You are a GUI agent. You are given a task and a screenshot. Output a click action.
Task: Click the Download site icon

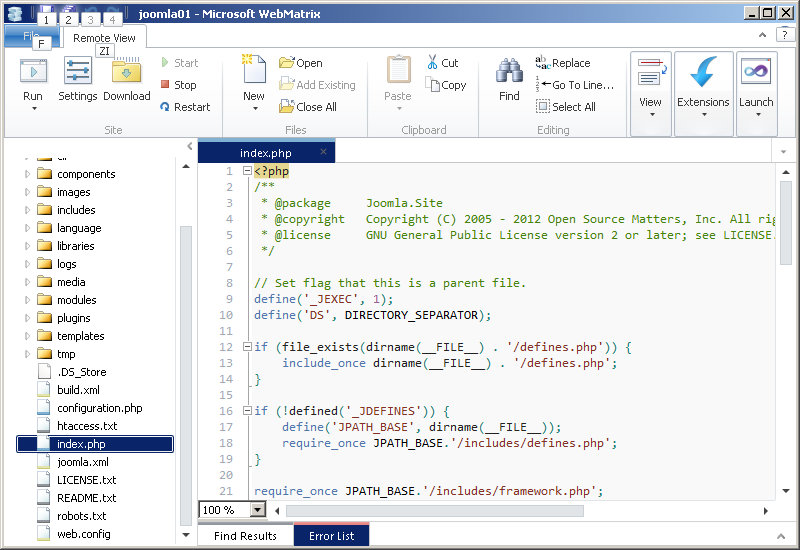click(x=126, y=72)
